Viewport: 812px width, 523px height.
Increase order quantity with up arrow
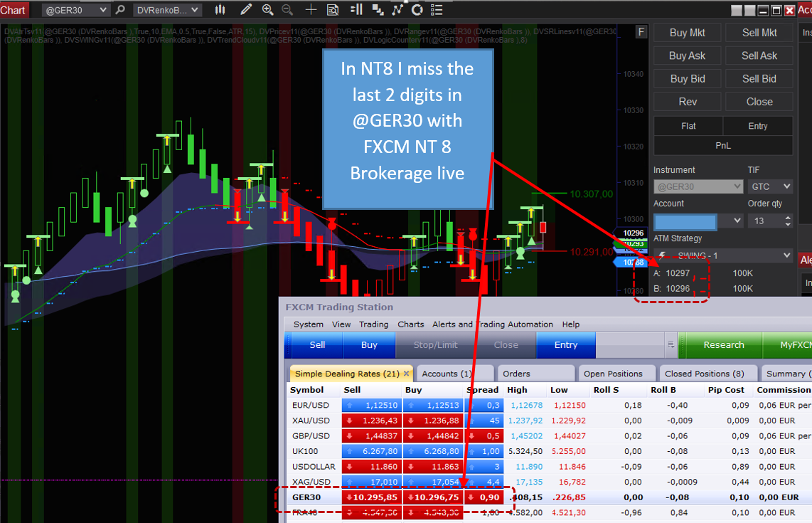pos(788,218)
